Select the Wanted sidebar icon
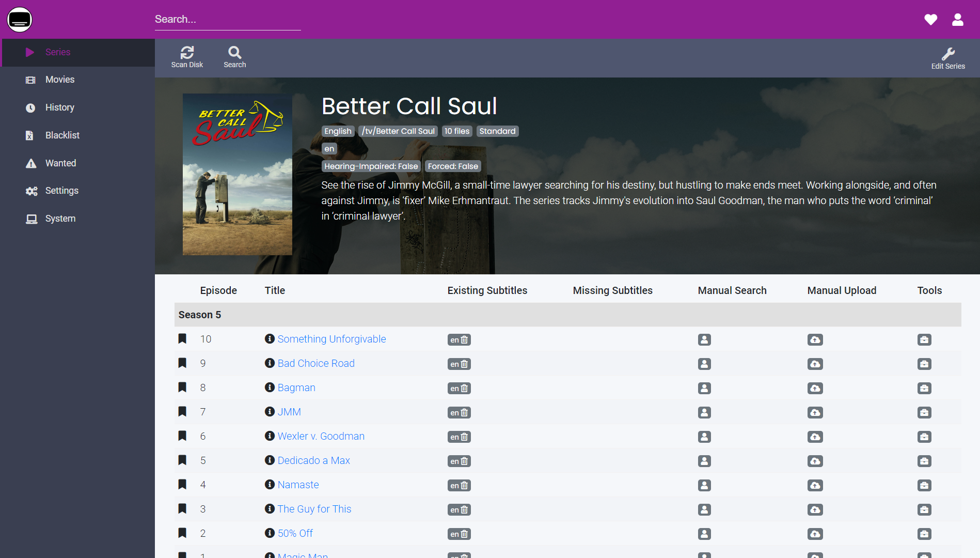The image size is (980, 558). point(31,163)
